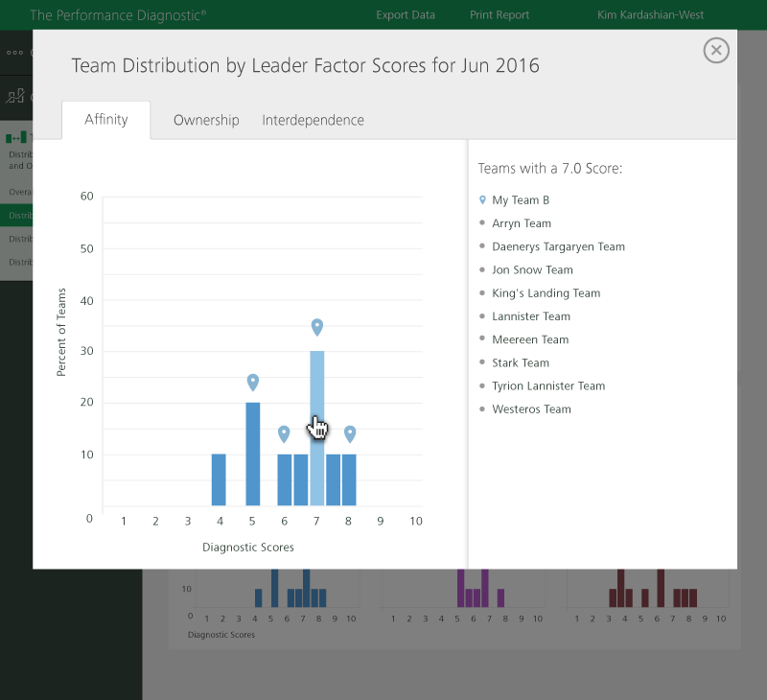Click Export Data in top bar

[x=405, y=14]
